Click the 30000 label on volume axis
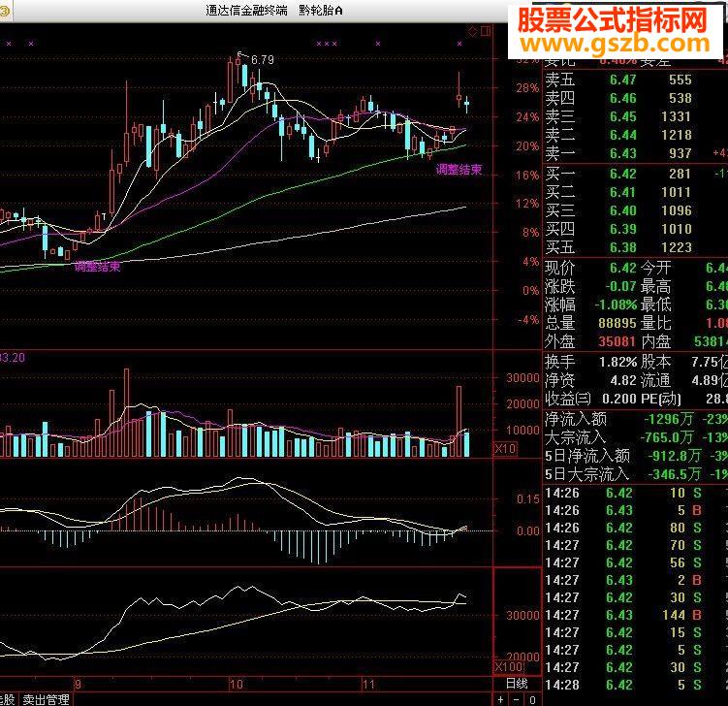Screen dimensions: 728x706 tap(522, 377)
